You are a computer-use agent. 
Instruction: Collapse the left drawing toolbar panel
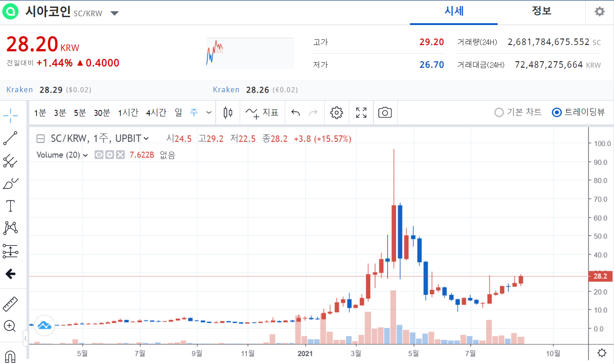click(26, 338)
